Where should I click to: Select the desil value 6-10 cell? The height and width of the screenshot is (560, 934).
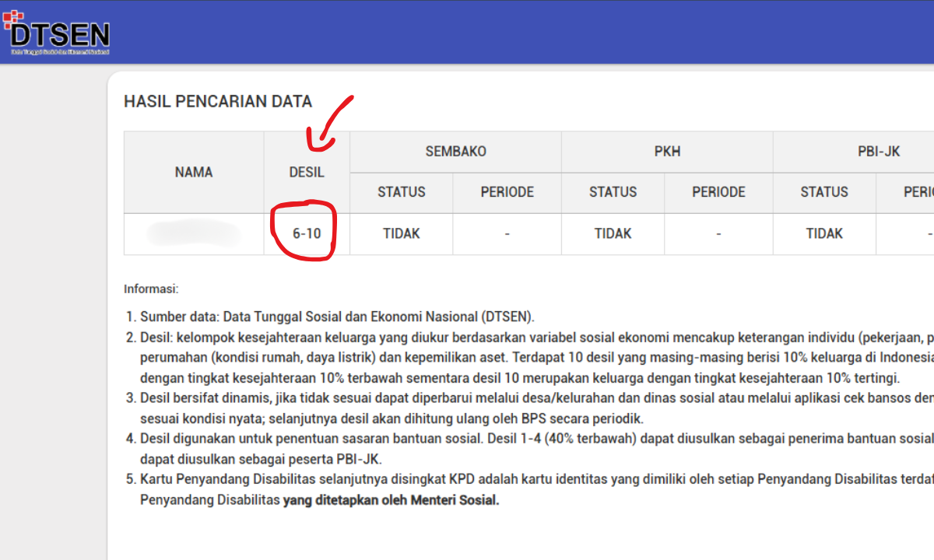(x=307, y=233)
